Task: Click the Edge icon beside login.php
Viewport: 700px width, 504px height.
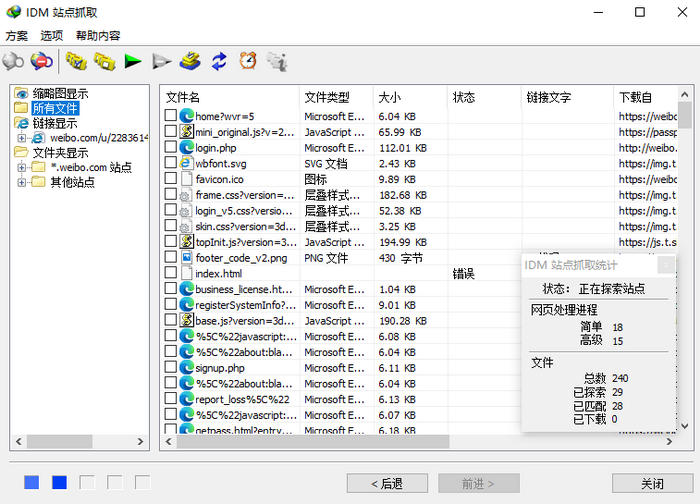Action: tap(186, 147)
